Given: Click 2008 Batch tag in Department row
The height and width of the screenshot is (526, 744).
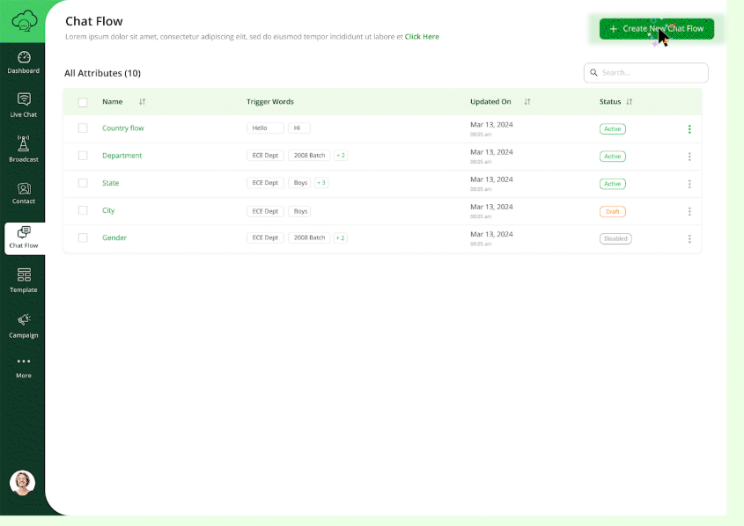Looking at the screenshot, I should click(x=309, y=156).
